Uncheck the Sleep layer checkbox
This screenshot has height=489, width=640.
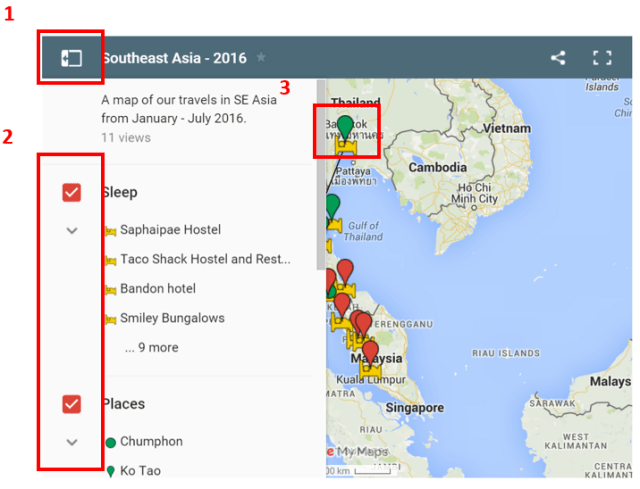click(x=71, y=192)
